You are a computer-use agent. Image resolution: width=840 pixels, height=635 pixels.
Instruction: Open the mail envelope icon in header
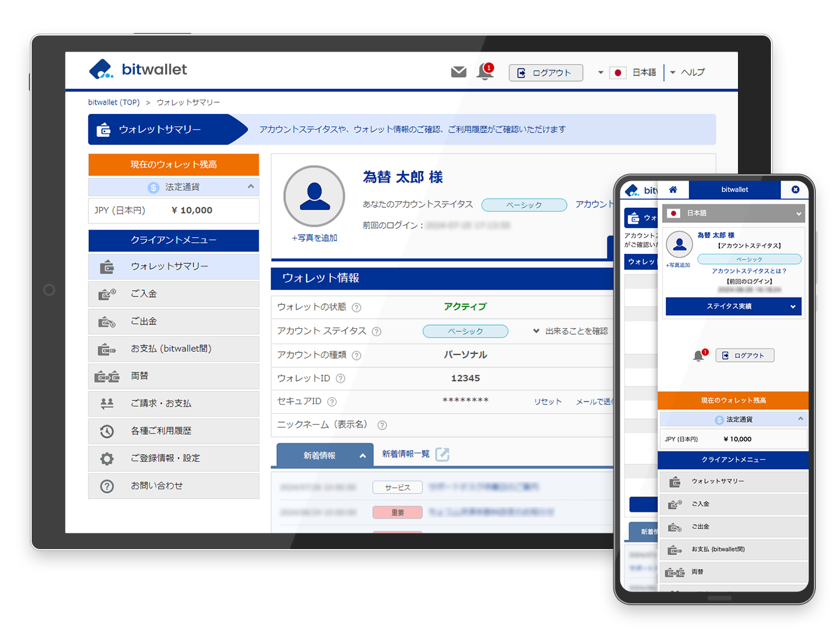[459, 72]
